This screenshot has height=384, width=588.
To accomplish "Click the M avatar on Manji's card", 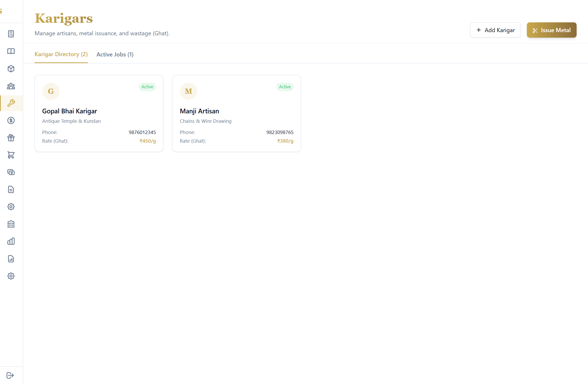I will 188,91.
